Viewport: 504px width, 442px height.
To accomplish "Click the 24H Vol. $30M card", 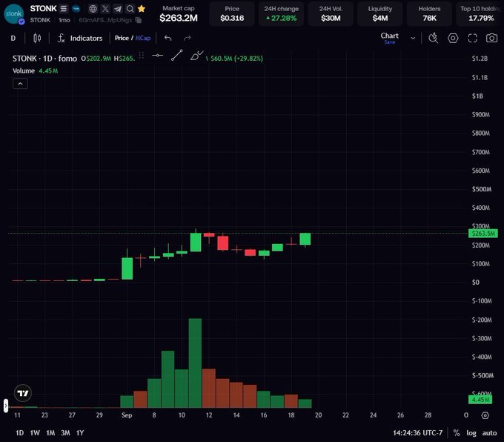I will pyautogui.click(x=331, y=14).
